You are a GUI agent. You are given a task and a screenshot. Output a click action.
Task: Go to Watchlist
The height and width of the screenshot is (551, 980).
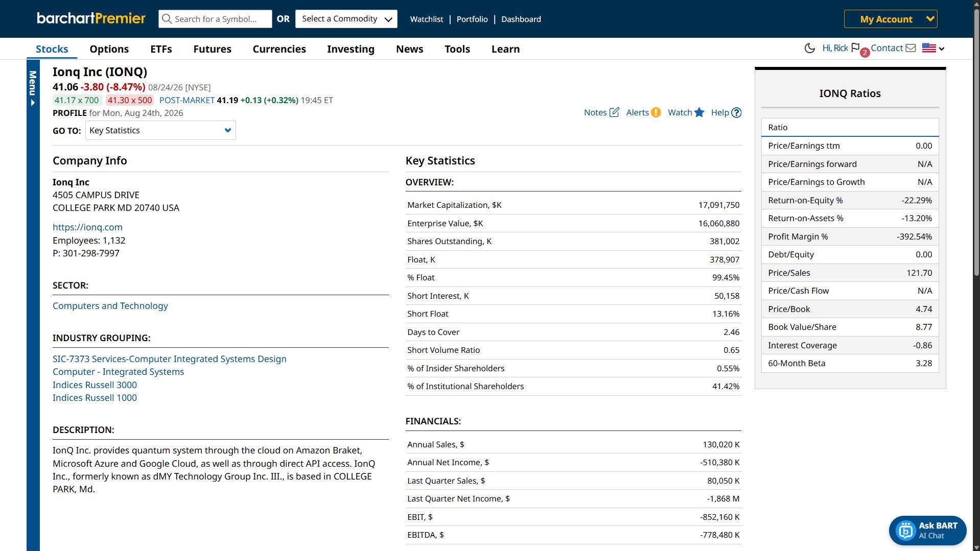[427, 19]
